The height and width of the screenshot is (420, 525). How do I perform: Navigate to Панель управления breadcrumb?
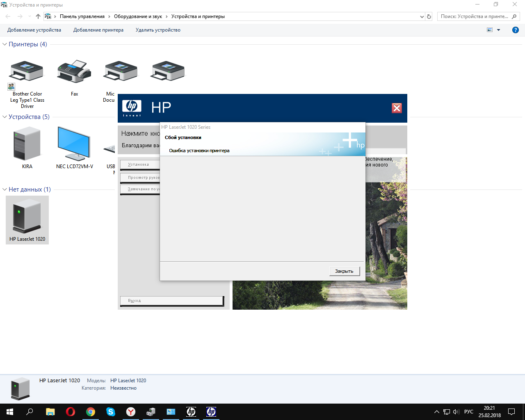tap(82, 16)
